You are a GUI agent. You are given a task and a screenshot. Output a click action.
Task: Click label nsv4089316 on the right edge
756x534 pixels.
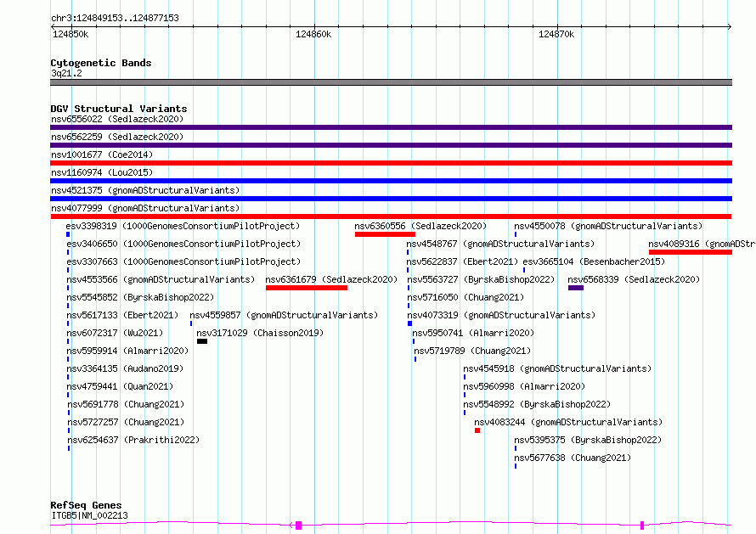coord(702,244)
